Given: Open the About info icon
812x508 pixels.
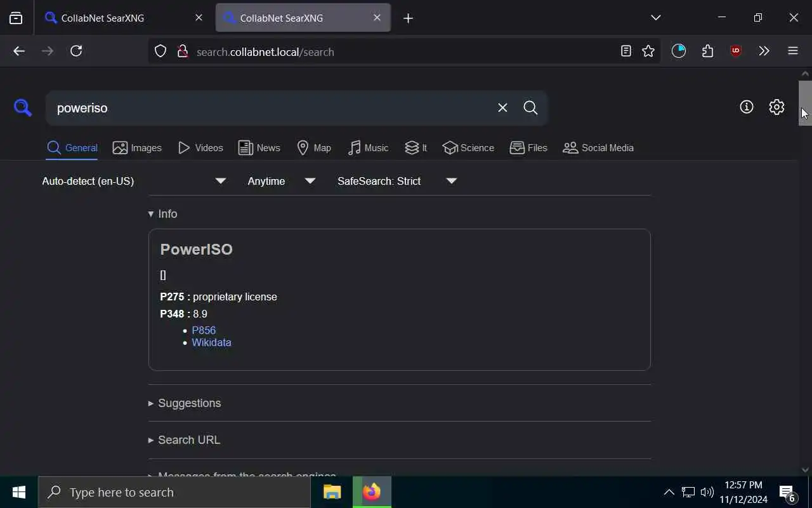Looking at the screenshot, I should pyautogui.click(x=747, y=107).
